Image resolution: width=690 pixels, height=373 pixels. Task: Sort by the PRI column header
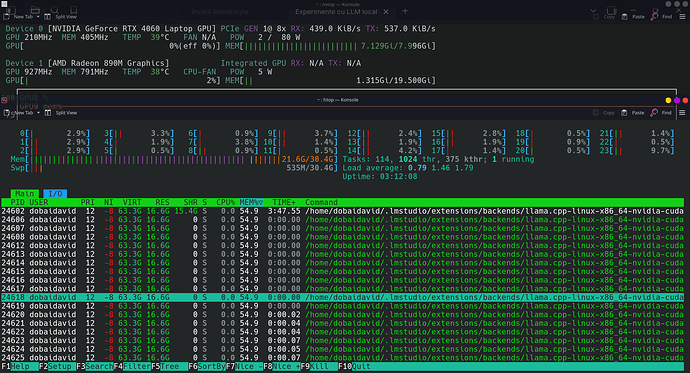click(88, 202)
